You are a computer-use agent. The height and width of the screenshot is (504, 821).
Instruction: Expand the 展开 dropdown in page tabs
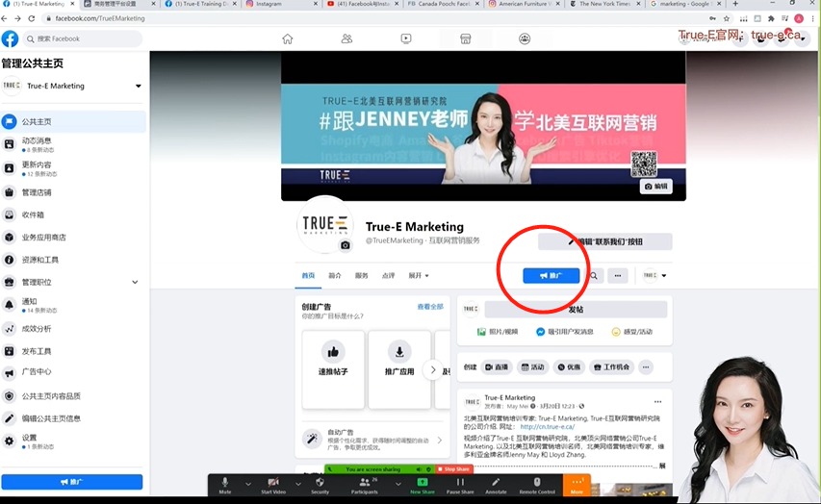(x=419, y=275)
